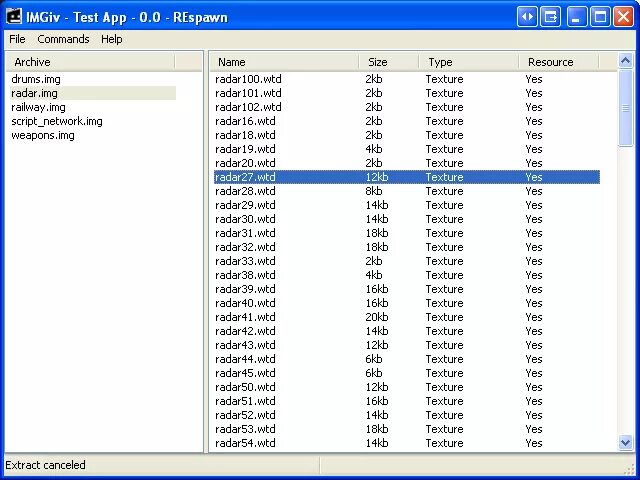Open the Commands menu
The width and height of the screenshot is (640, 480).
[x=63, y=39]
